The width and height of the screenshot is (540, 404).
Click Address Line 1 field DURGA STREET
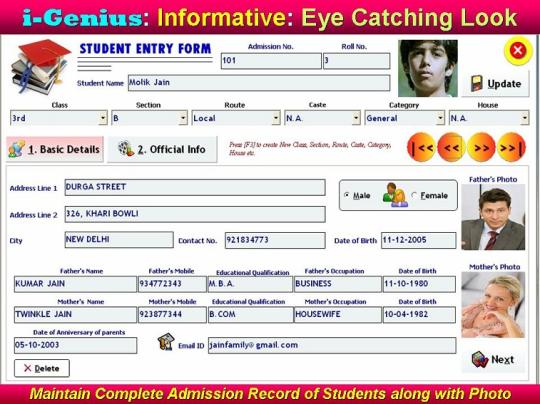point(195,187)
